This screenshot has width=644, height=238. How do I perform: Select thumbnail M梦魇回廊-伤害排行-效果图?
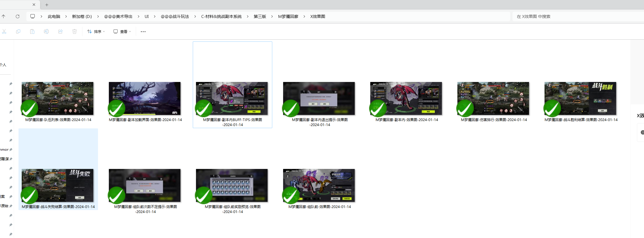pyautogui.click(x=493, y=98)
